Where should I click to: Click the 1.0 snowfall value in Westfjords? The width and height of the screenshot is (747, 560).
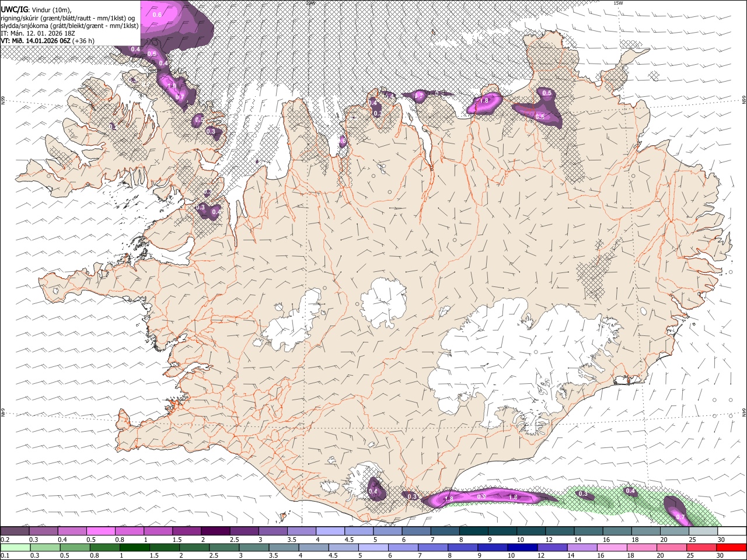[171, 86]
